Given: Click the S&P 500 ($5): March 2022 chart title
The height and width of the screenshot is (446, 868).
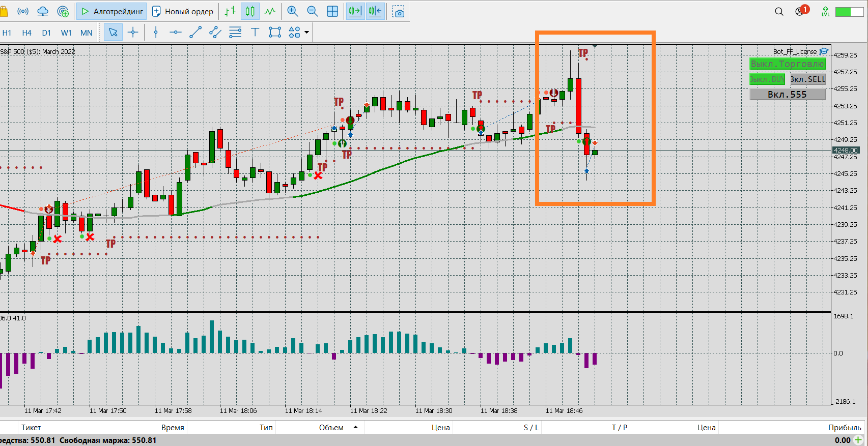Looking at the screenshot, I should (x=38, y=52).
